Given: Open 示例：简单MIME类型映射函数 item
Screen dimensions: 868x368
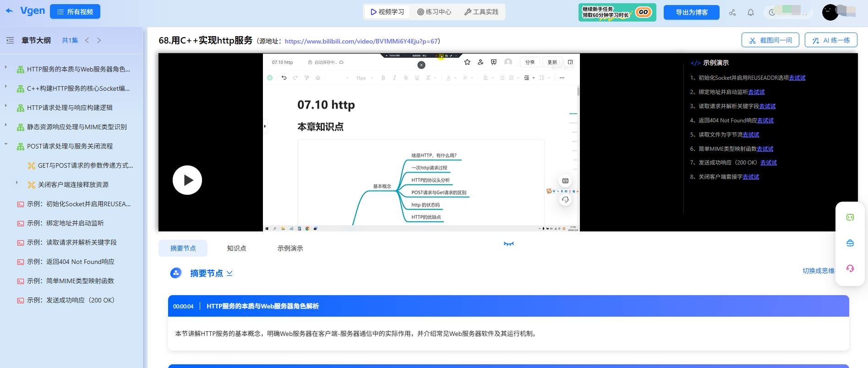Looking at the screenshot, I should point(66,281).
